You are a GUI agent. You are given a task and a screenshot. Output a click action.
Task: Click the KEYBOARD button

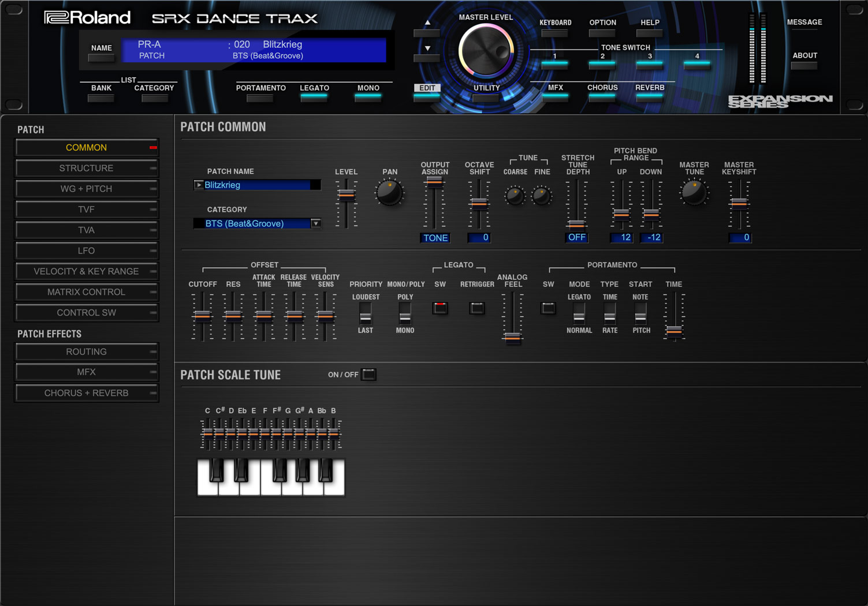[555, 33]
